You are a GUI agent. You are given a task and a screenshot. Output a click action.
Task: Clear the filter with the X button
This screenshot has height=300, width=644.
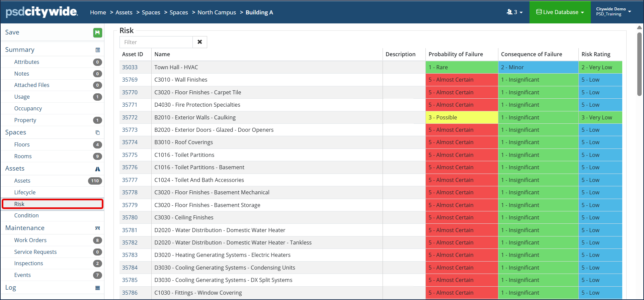coord(200,42)
